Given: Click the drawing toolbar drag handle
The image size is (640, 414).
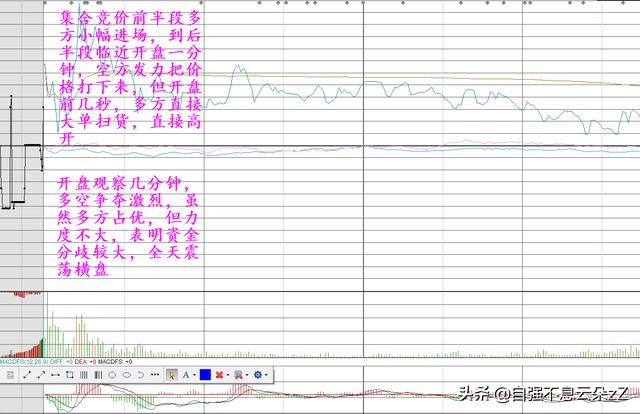Looking at the screenshot, I should 10,375.
